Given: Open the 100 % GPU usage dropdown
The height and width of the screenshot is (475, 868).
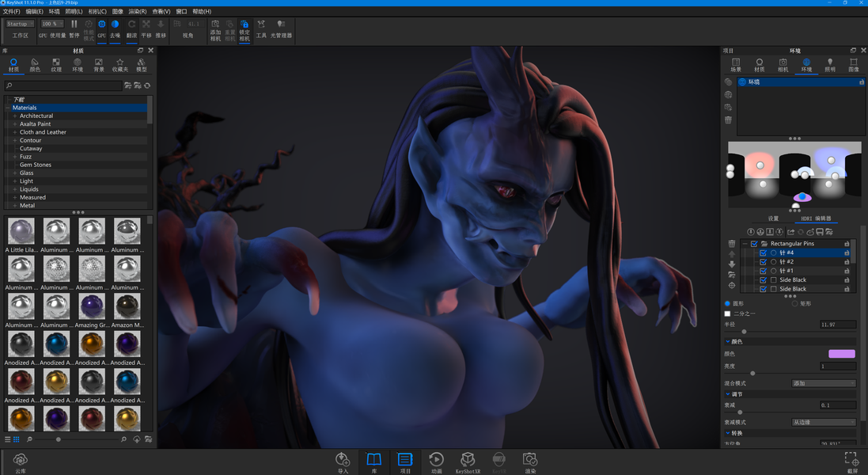Looking at the screenshot, I should [52, 24].
